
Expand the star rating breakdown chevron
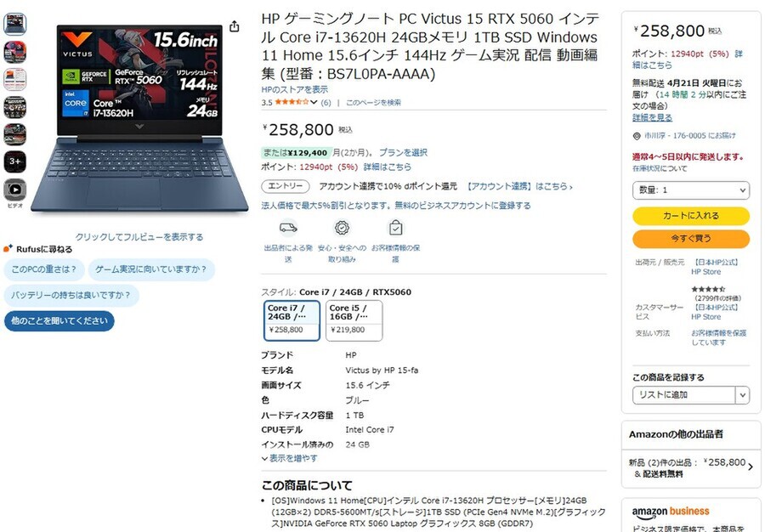pyautogui.click(x=314, y=102)
